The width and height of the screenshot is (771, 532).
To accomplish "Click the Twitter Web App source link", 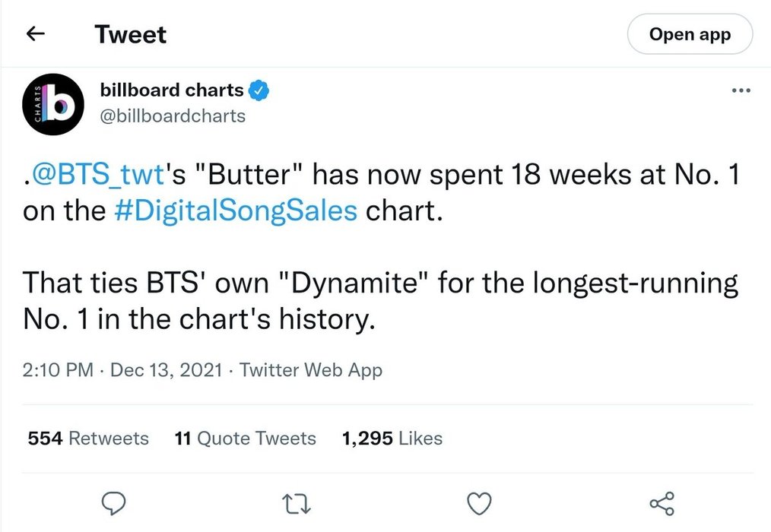I will [x=311, y=370].
